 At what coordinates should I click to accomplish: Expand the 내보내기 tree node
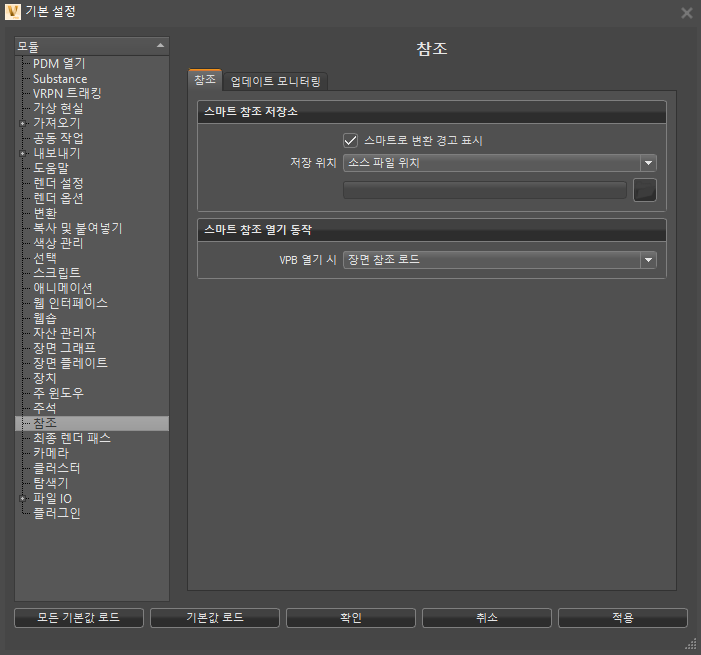pos(22,153)
